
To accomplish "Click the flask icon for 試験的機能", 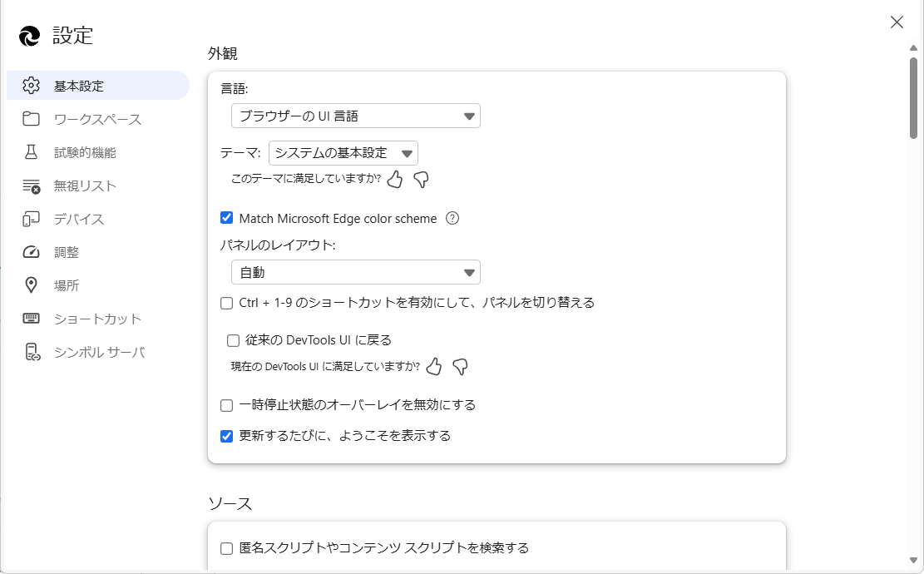I will click(x=32, y=152).
